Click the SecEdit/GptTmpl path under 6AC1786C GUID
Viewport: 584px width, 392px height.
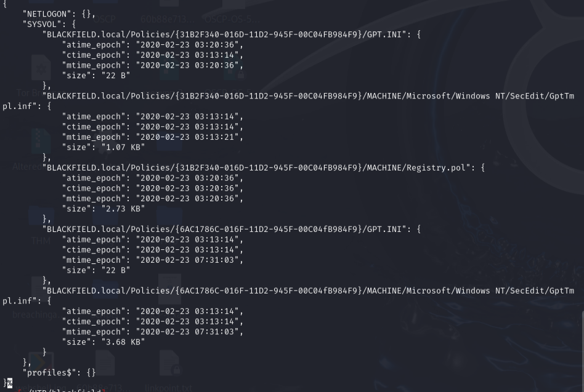point(308,290)
